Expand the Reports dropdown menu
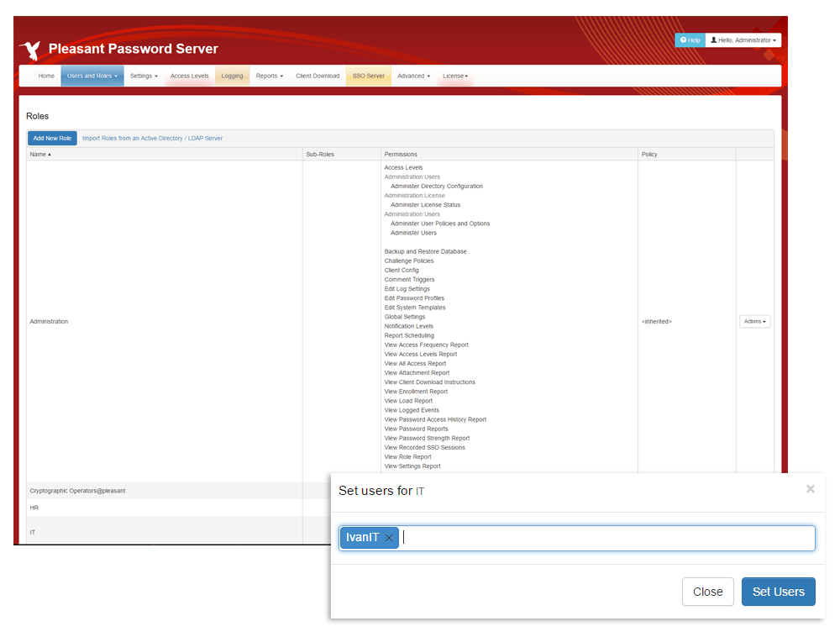The height and width of the screenshot is (637, 840). 269,76
